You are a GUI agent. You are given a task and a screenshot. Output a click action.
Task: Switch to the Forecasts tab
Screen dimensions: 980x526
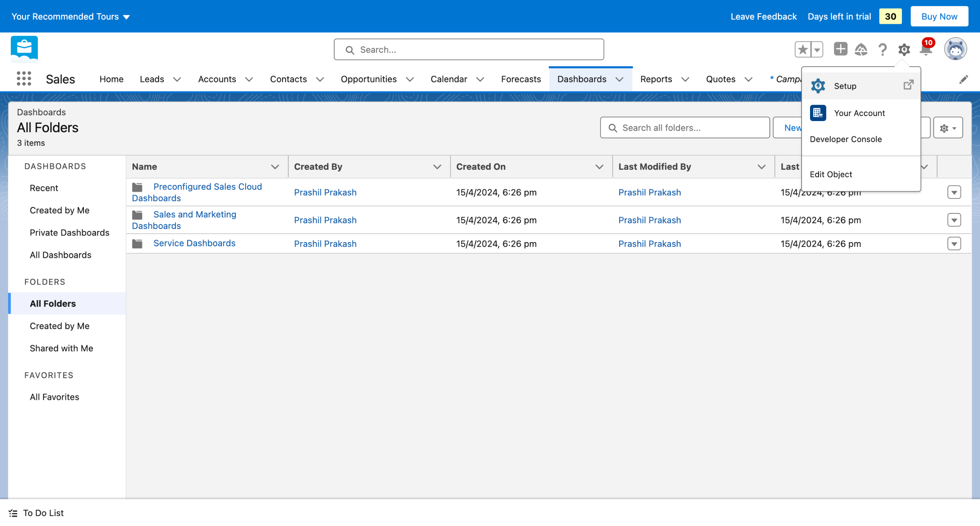point(521,79)
